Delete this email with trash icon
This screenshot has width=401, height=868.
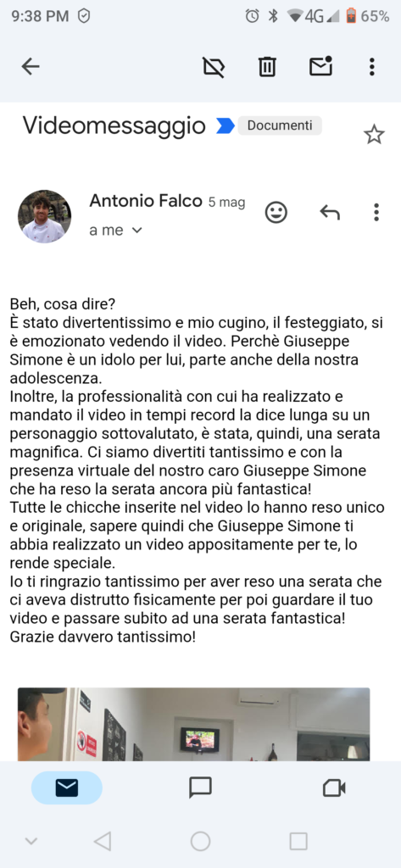tap(267, 67)
